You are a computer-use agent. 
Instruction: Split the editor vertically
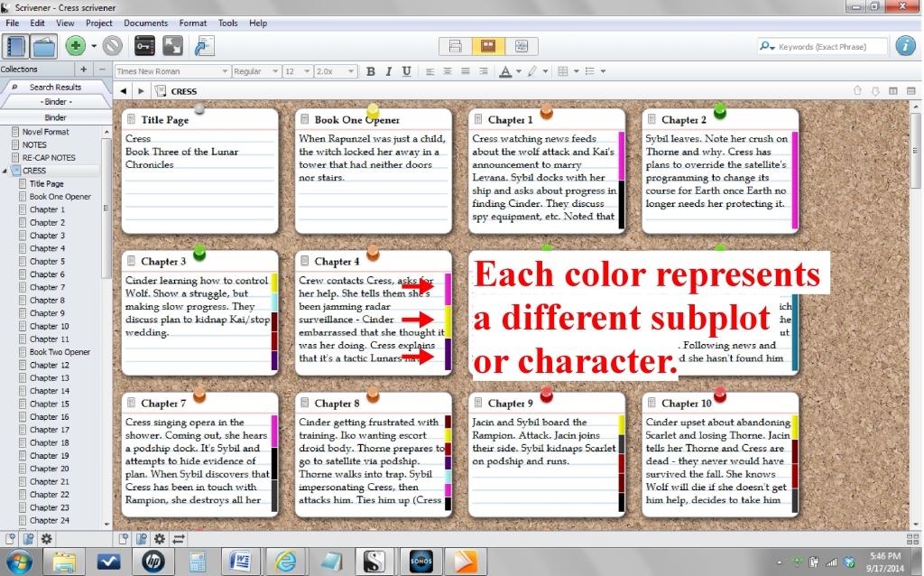(893, 91)
